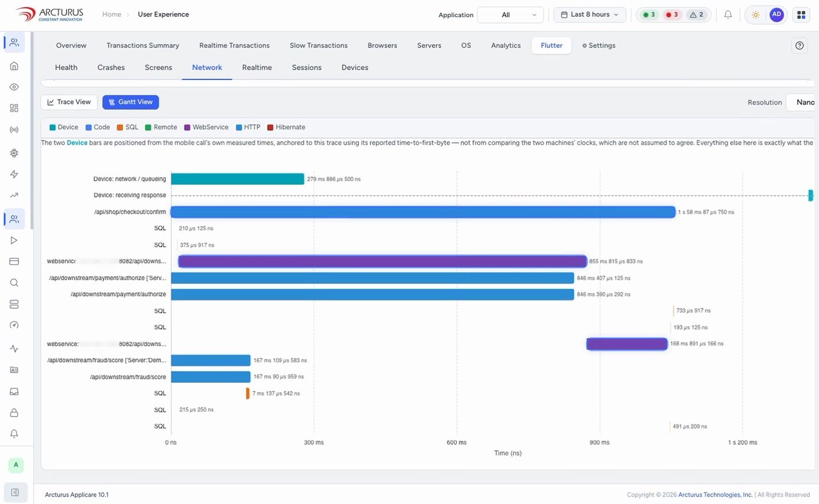819x504 pixels.
Task: Open the inbox tray sidebar icon
Action: pyautogui.click(x=14, y=391)
